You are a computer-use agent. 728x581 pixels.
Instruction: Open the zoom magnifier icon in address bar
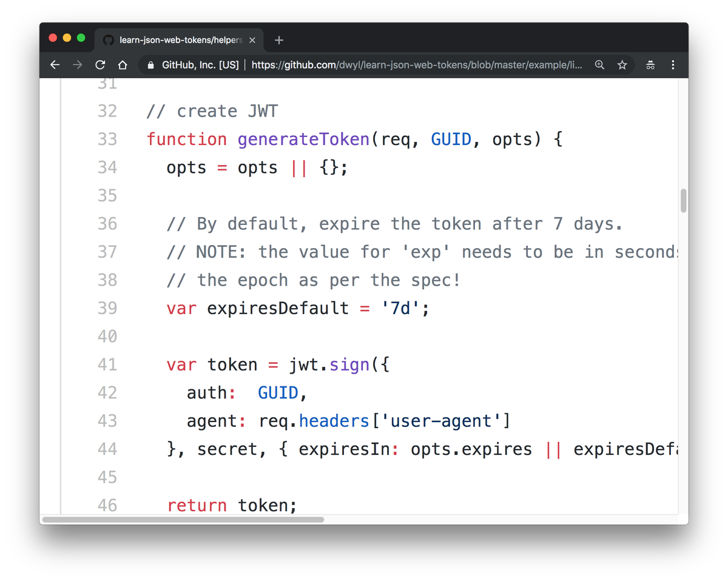[599, 65]
